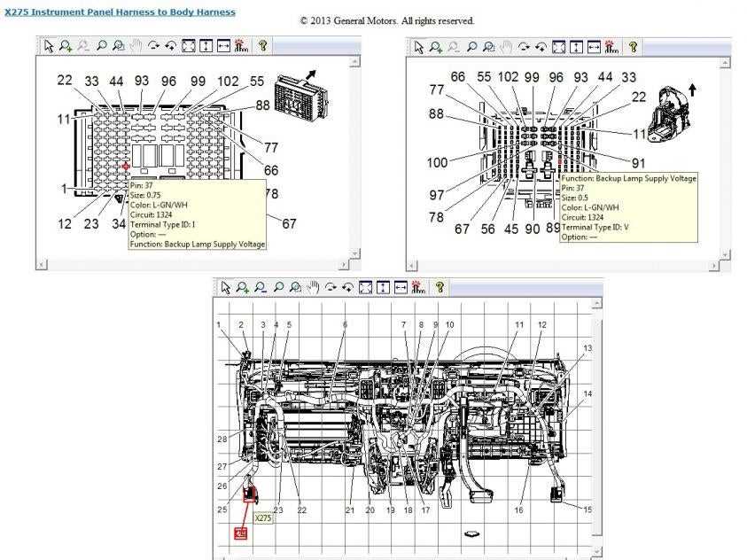Fit drawing to width in left connector viewer

(x=223, y=46)
